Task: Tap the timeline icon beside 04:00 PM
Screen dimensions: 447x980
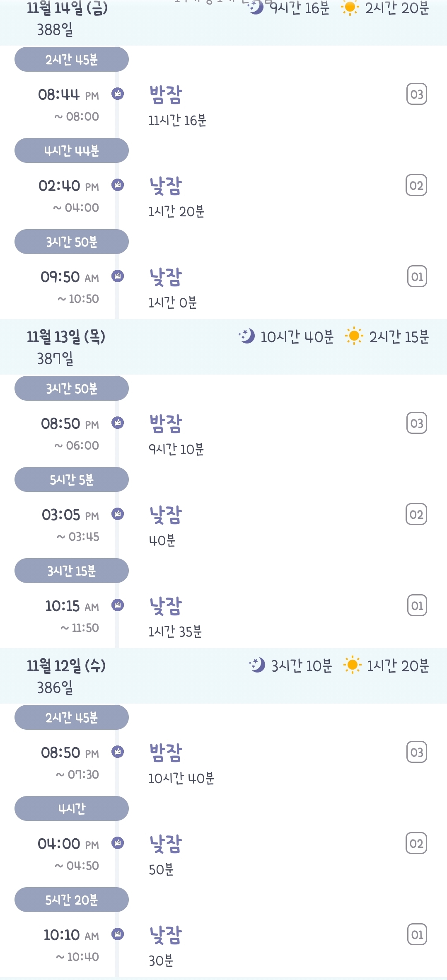Action: pos(118,843)
